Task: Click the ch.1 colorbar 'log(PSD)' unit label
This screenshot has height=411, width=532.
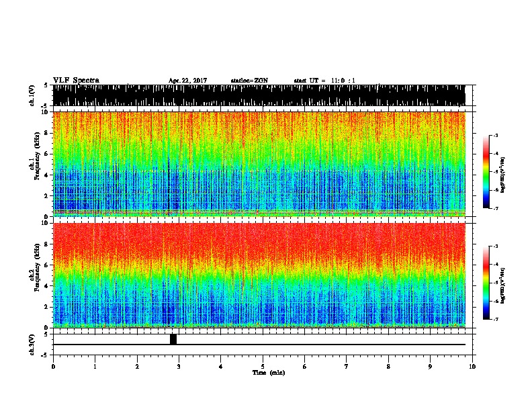Action: pos(503,175)
